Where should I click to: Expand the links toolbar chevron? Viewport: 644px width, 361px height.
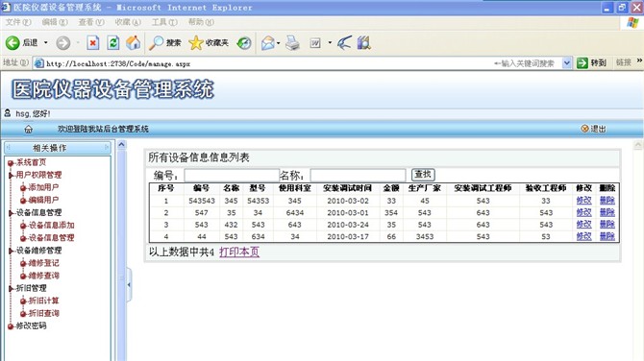(x=639, y=61)
